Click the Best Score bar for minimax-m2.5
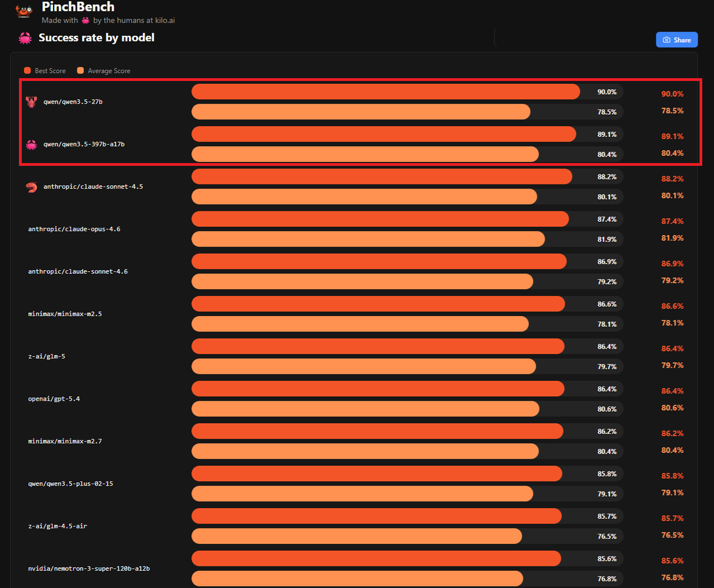The height and width of the screenshot is (588, 714). pos(378,304)
